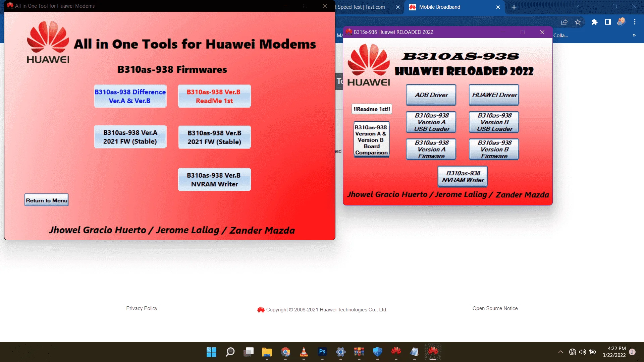
Task: Open Google Chrome from taskbar
Action: [285, 352]
